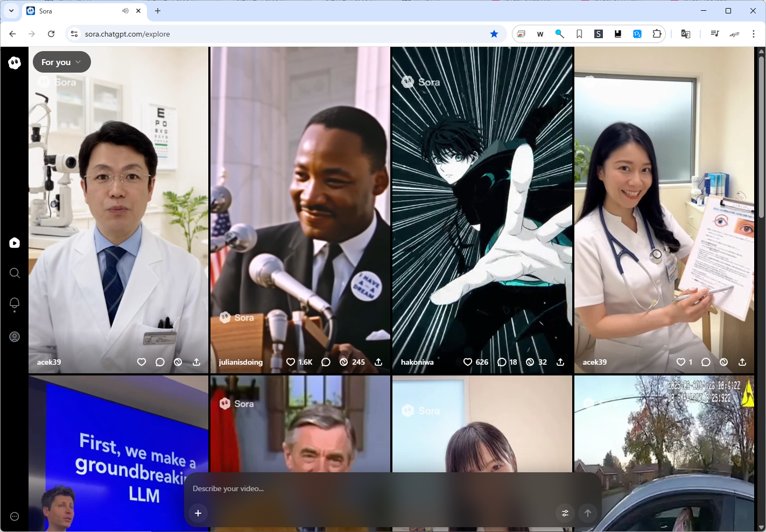
Task: Toggle bookmark star for this page in the address bar
Action: [x=494, y=34]
